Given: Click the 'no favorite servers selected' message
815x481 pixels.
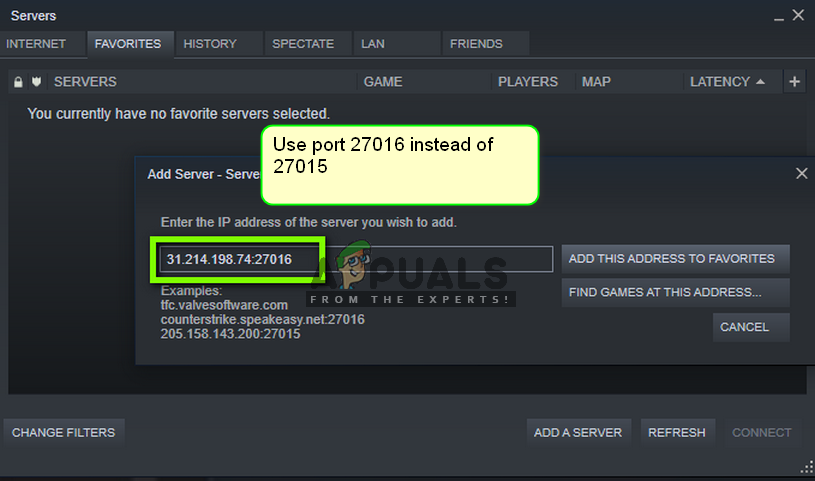Looking at the screenshot, I should (178, 113).
